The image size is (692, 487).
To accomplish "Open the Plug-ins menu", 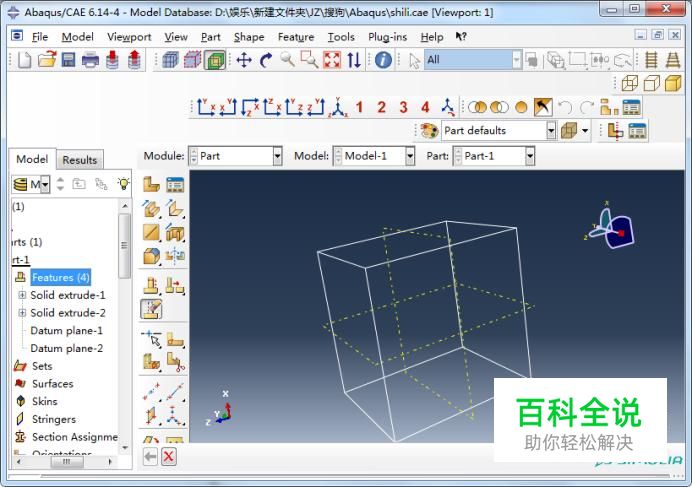I will (x=387, y=37).
